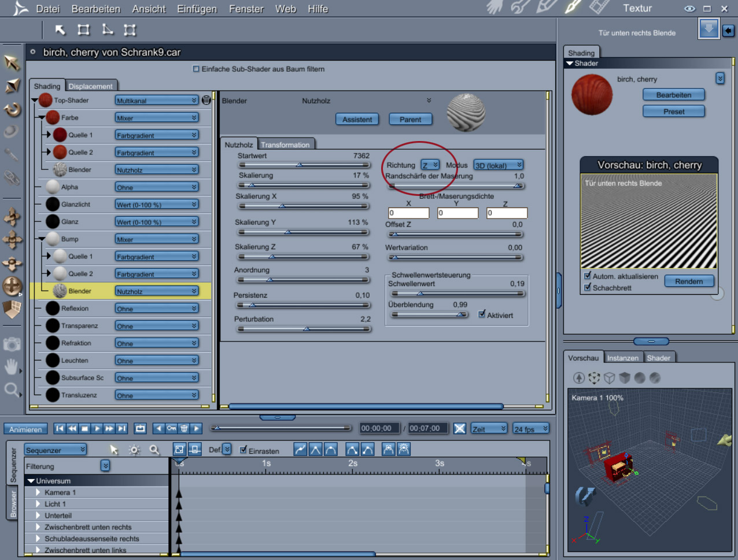The height and width of the screenshot is (560, 738).
Task: Toggle the Aktiviert checkbox
Action: (x=482, y=314)
